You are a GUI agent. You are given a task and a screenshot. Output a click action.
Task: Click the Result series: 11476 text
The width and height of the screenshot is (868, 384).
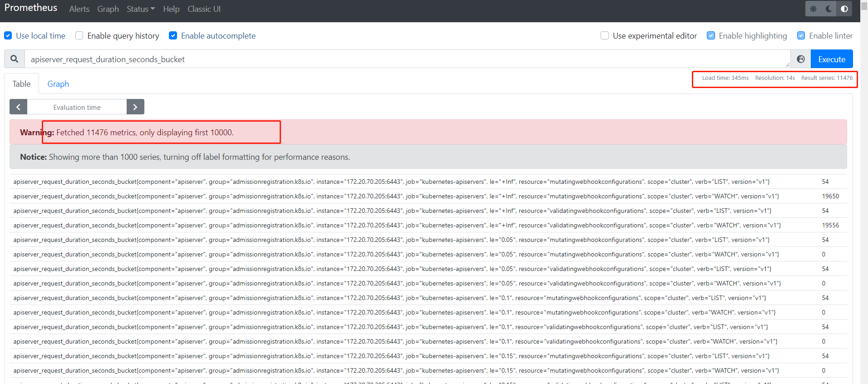[827, 78]
